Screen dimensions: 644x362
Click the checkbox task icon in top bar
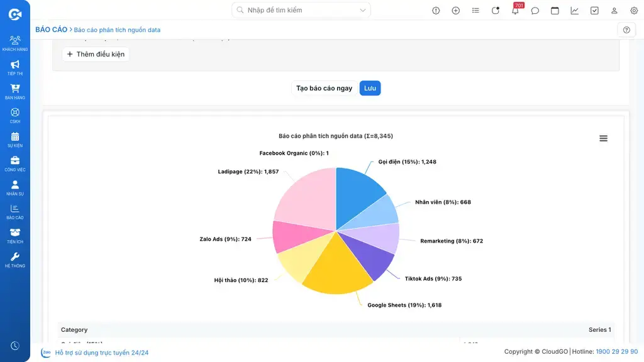tap(594, 11)
